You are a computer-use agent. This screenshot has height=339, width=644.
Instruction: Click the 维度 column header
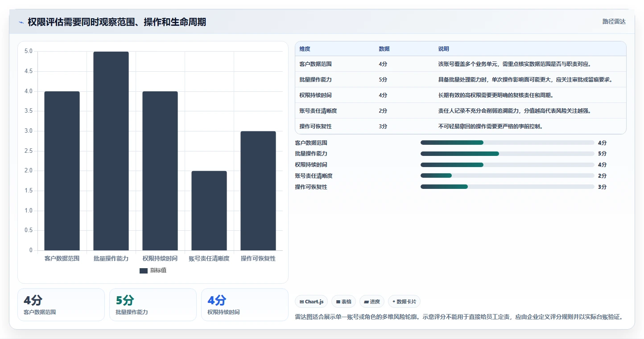305,49
